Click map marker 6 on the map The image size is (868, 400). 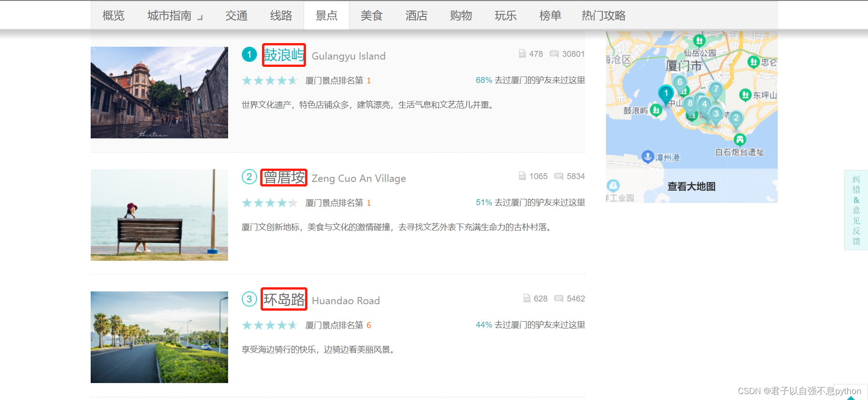pos(680,82)
